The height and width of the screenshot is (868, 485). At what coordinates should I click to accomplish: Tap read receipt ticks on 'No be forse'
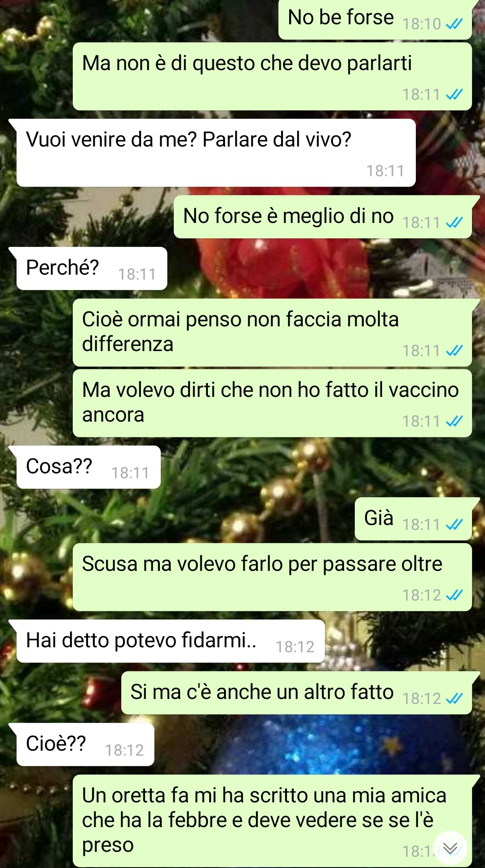454,24
